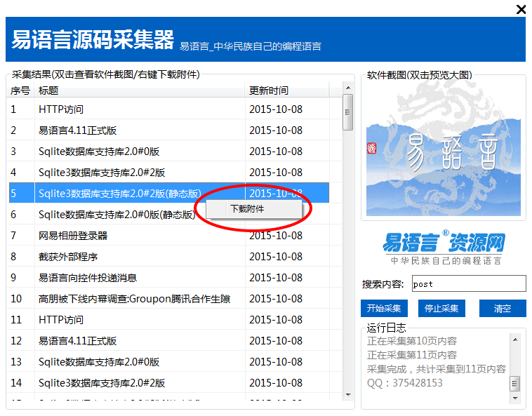Sort by the 更新时间 column header
532x416 pixels.
coord(287,90)
